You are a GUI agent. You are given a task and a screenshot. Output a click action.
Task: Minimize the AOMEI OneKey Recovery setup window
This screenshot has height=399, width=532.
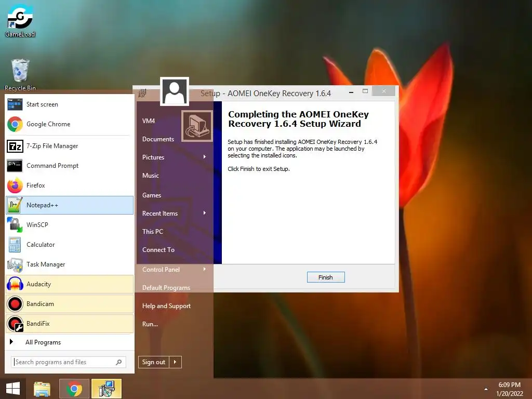point(351,91)
